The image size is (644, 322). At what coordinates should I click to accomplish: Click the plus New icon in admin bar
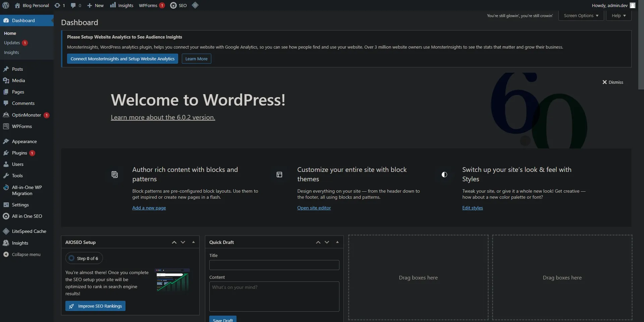point(90,5)
